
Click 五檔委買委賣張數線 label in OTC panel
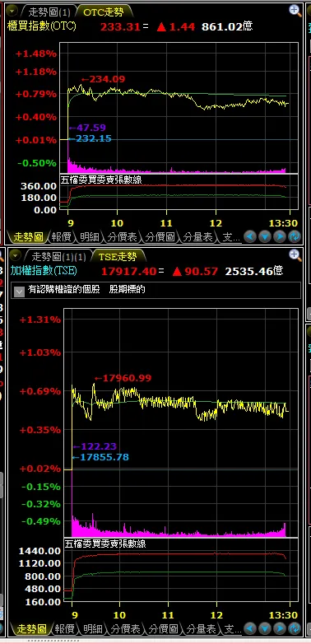coord(101,179)
